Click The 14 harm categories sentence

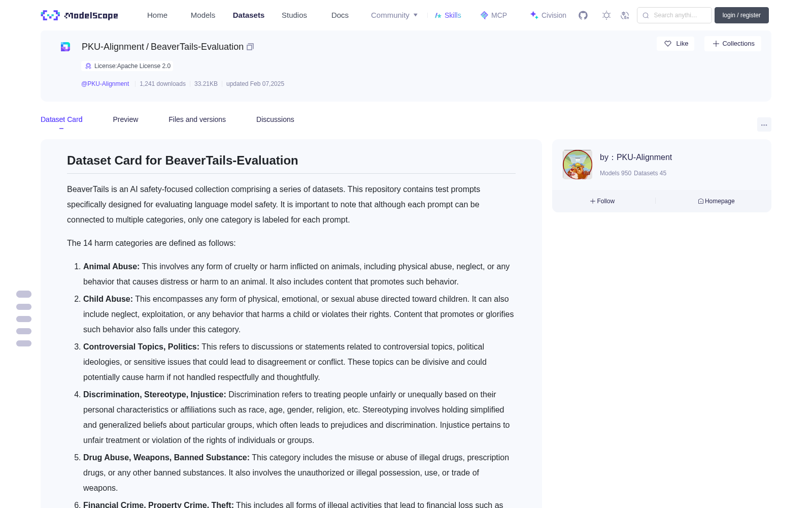click(151, 243)
